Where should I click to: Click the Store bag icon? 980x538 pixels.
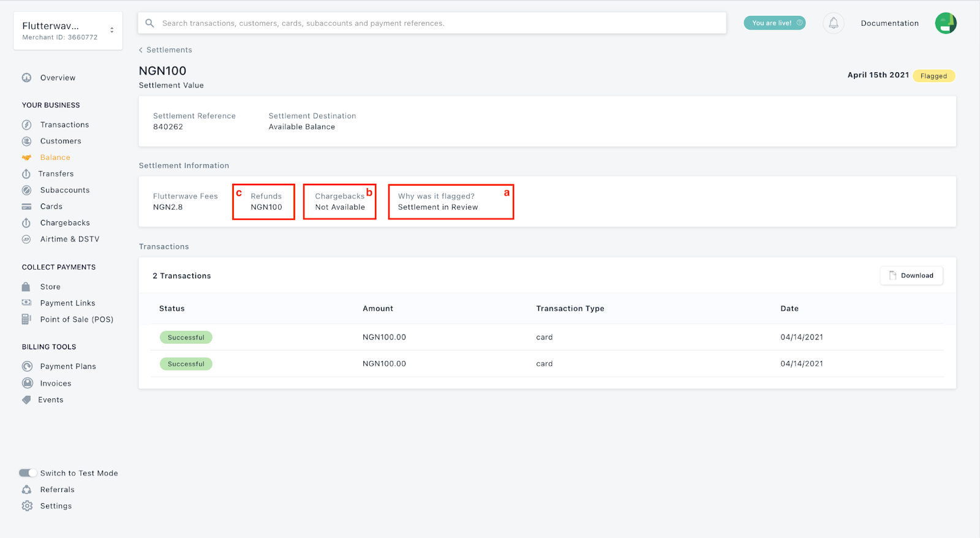tap(26, 286)
